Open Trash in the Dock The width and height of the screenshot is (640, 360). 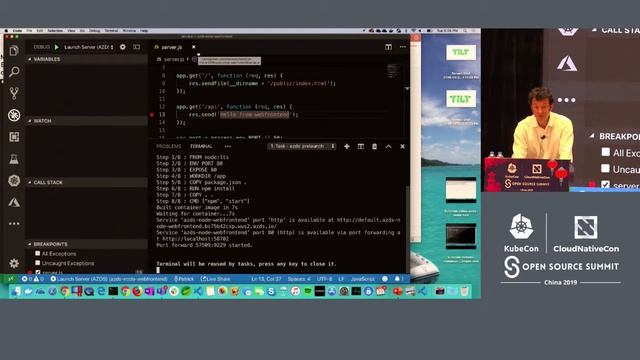464,291
